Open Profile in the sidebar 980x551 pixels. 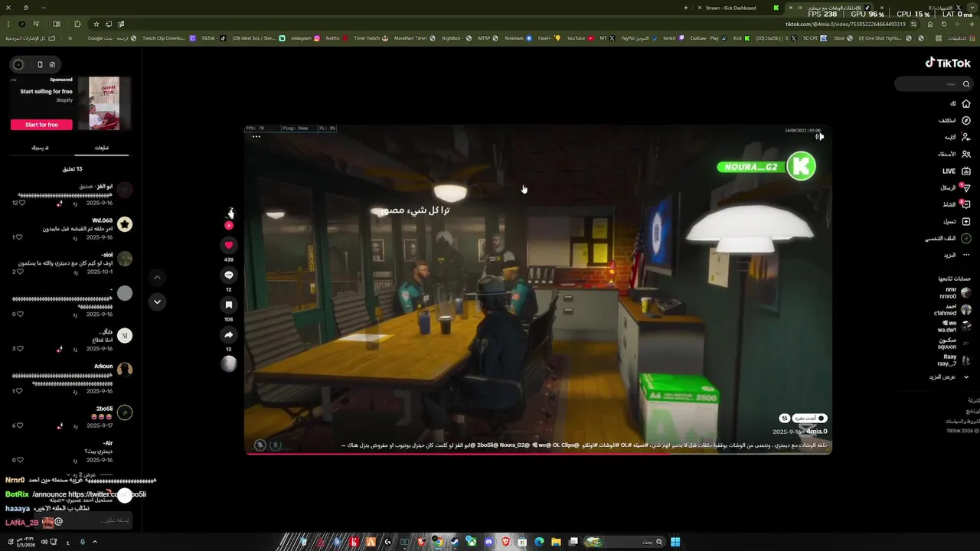pyautogui.click(x=948, y=238)
